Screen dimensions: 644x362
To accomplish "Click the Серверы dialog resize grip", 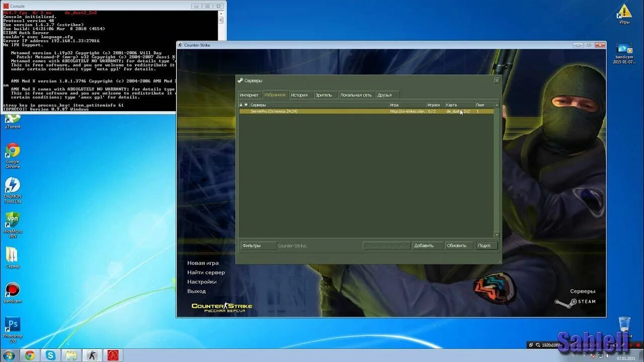I will [x=499, y=261].
